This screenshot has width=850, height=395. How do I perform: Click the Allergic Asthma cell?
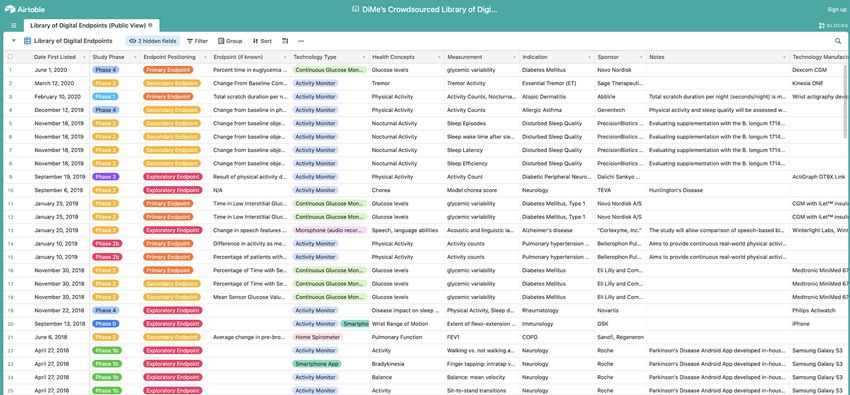pyautogui.click(x=556, y=110)
